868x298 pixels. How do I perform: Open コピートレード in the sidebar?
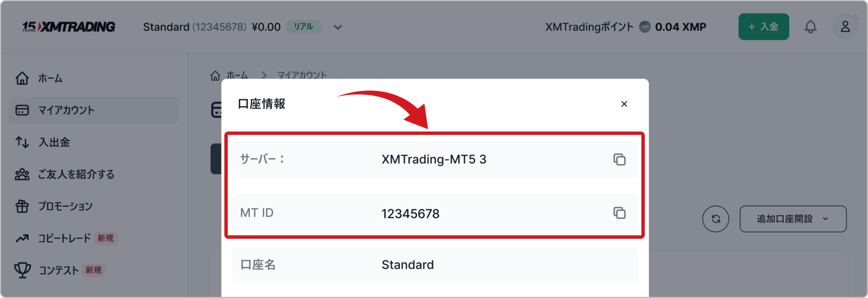coord(64,238)
